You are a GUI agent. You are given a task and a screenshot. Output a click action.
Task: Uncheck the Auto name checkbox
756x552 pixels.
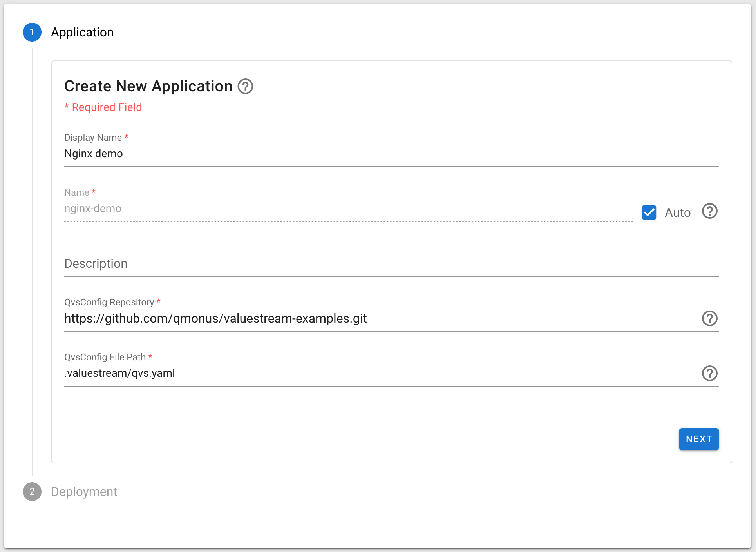coord(649,212)
